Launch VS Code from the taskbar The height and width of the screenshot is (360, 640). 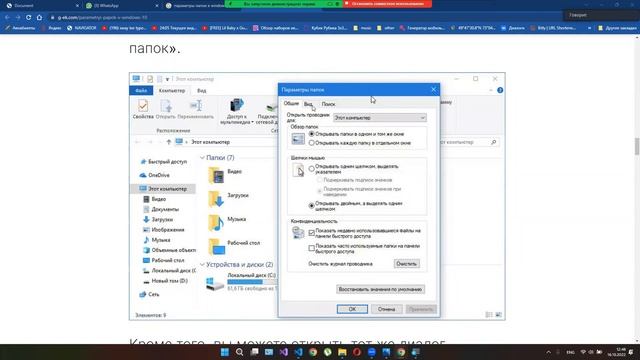click(298, 352)
